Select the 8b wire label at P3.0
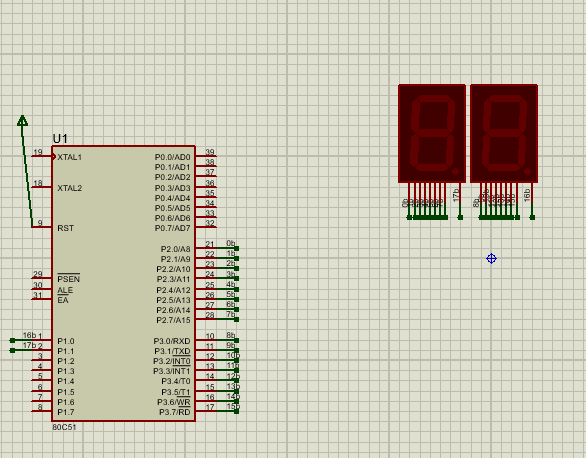The image size is (586, 458). [x=231, y=335]
